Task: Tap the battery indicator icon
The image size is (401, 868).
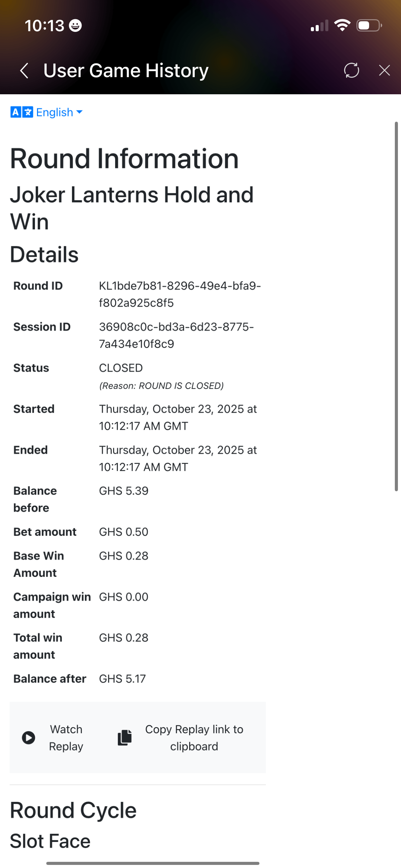Action: 369,26
